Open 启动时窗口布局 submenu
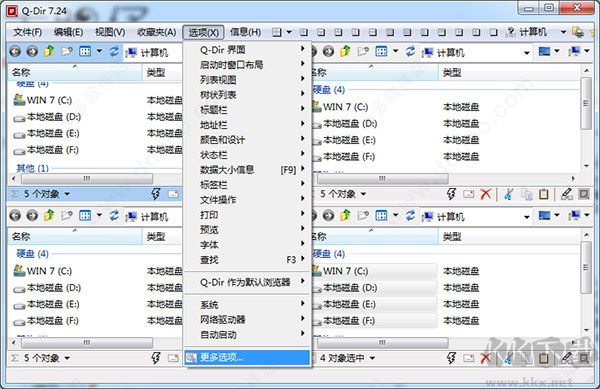Viewport: 600px width, 389px height. 248,65
